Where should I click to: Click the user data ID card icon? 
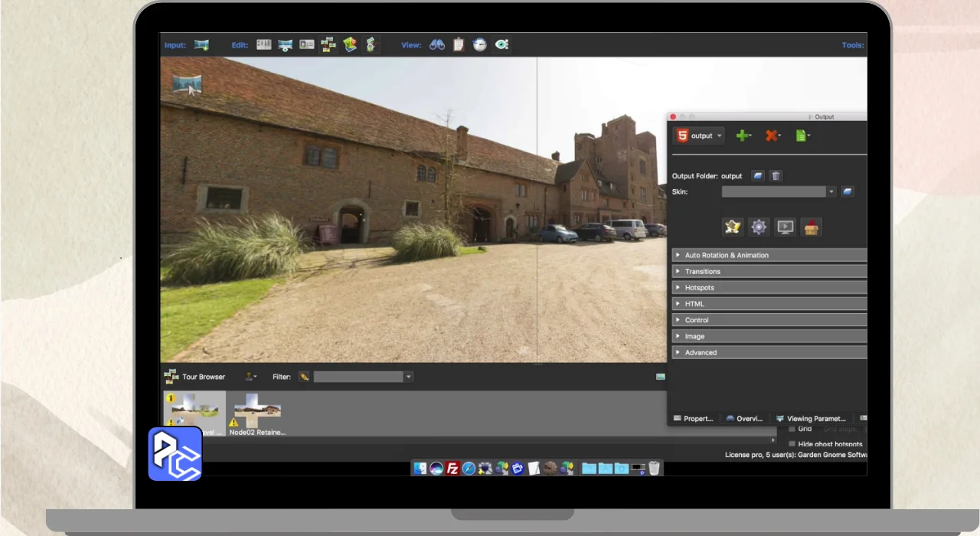click(307, 45)
